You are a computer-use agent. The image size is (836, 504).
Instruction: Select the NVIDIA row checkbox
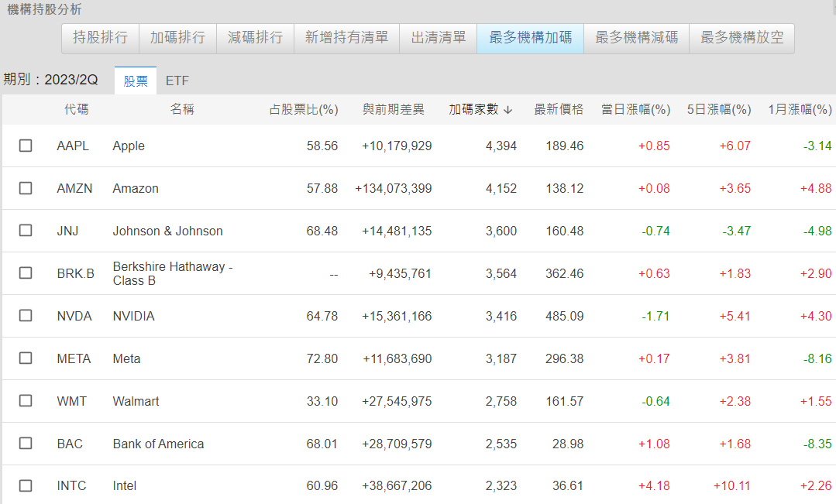(26, 316)
